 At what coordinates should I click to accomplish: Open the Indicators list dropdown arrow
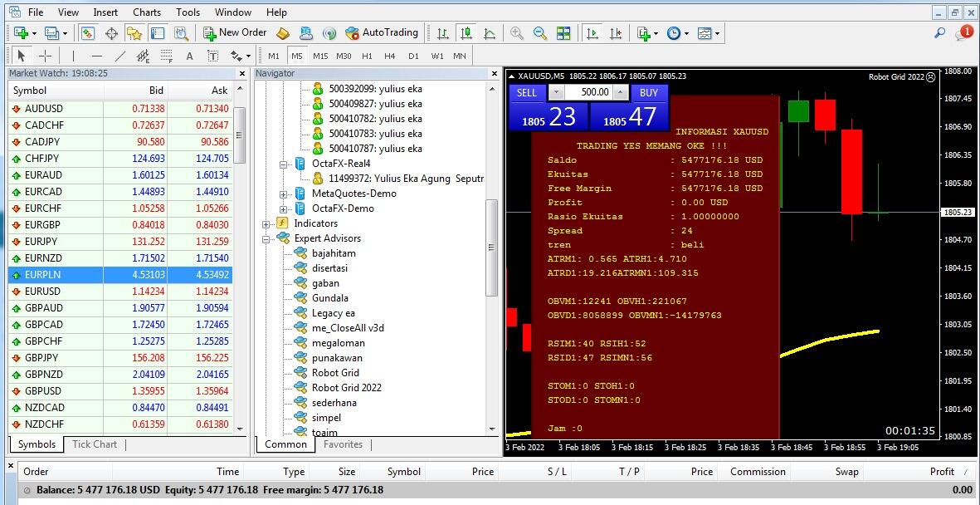click(656, 33)
